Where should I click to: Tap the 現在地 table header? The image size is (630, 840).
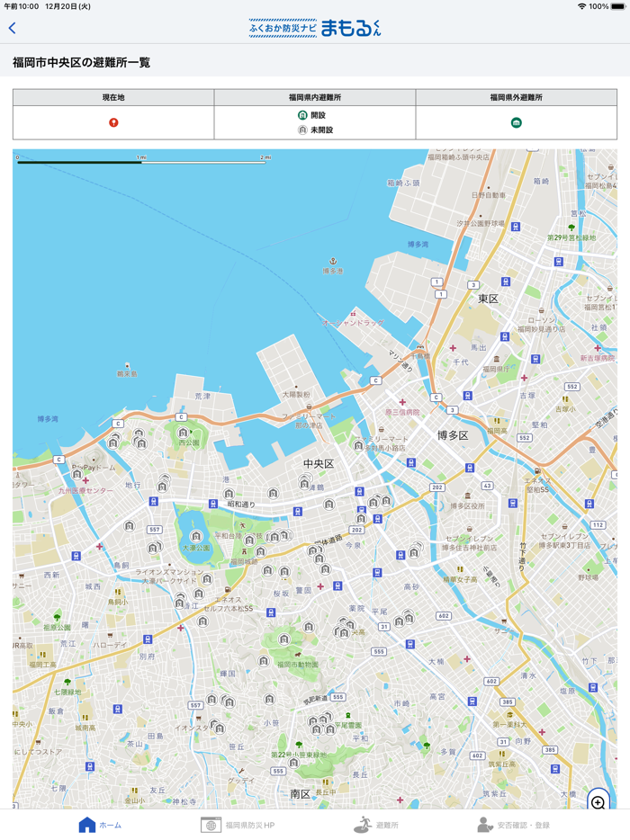(113, 97)
